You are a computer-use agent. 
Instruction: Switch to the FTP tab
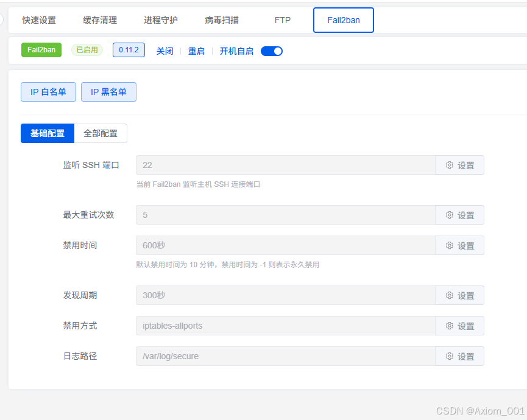coord(282,19)
